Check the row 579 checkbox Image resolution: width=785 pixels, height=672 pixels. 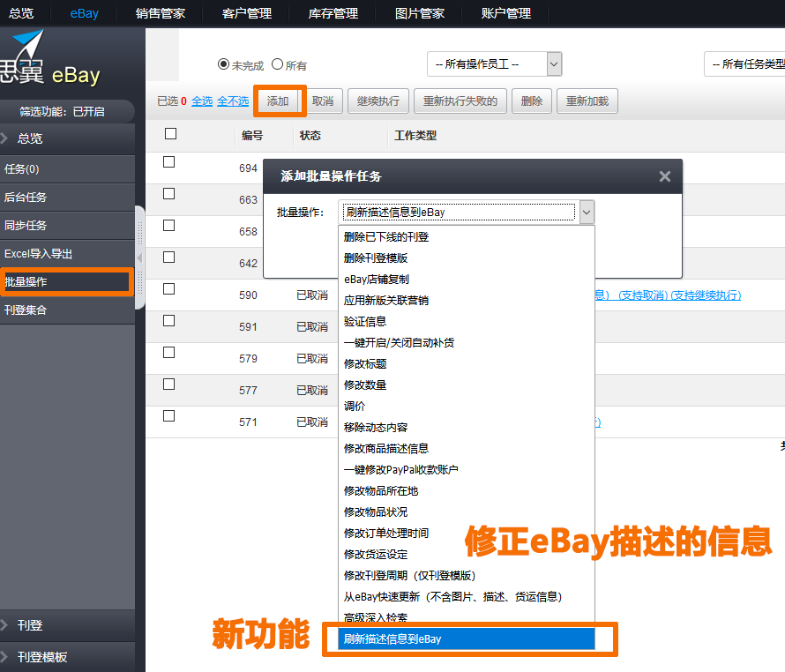[169, 353]
